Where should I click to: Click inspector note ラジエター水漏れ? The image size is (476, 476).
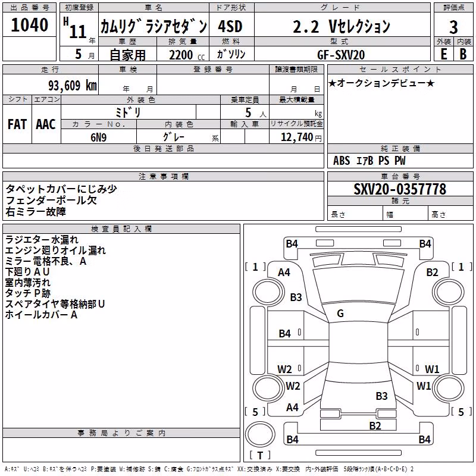[42, 240]
